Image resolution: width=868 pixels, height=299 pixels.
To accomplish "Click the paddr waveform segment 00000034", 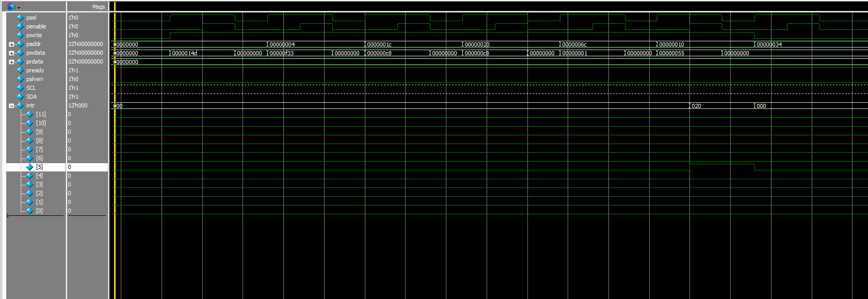I will click(811, 44).
